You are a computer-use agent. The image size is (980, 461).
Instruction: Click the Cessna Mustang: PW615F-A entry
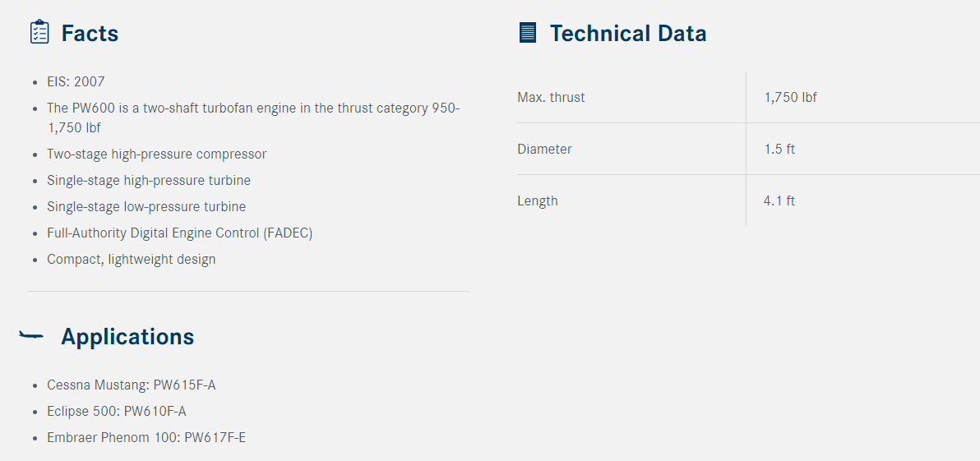132,385
